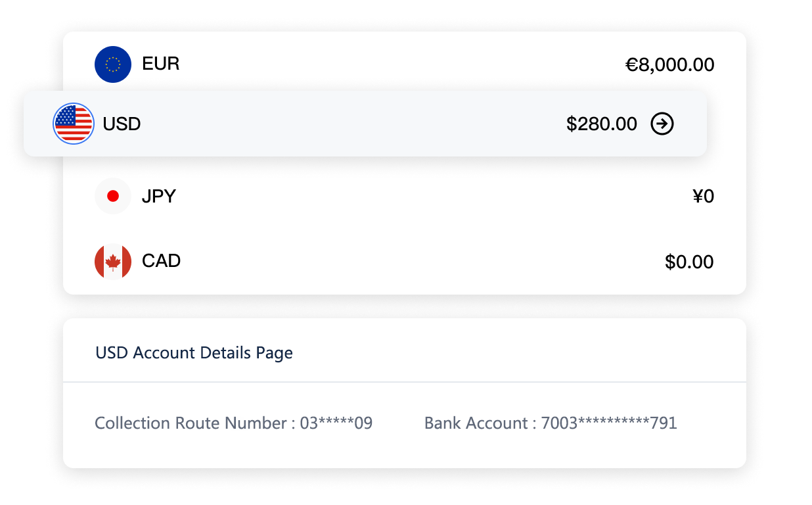Select the CAD currency label
The width and height of the screenshot is (812, 505).
pos(161,261)
